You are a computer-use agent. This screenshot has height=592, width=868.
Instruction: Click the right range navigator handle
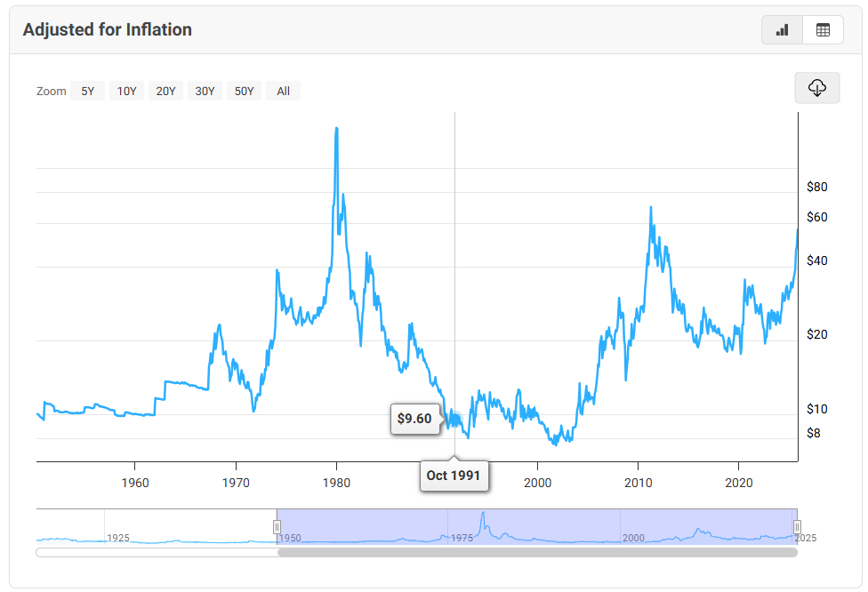[x=797, y=527]
